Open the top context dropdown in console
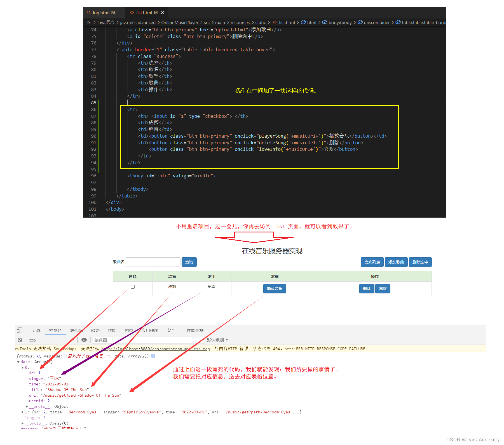This screenshot has width=504, height=445. tap(51, 340)
